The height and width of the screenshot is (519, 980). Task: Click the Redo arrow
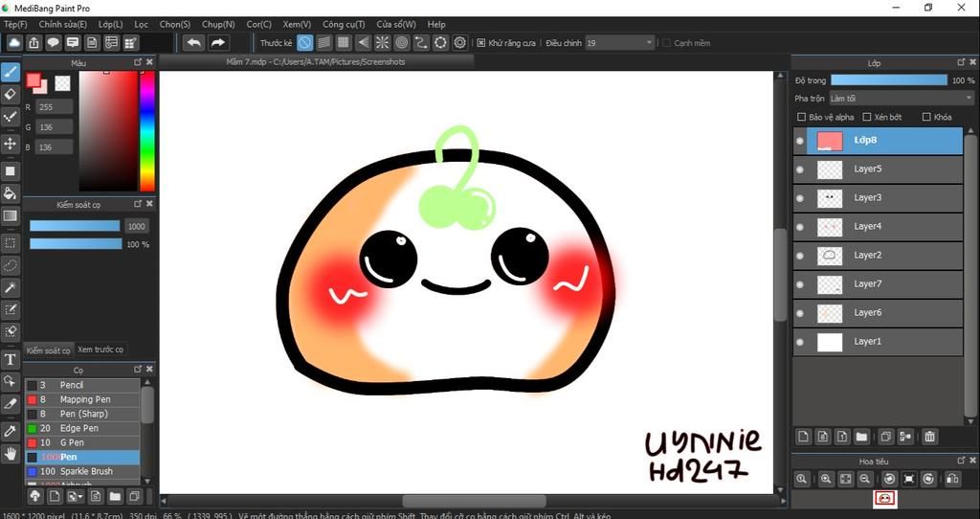pyautogui.click(x=217, y=42)
